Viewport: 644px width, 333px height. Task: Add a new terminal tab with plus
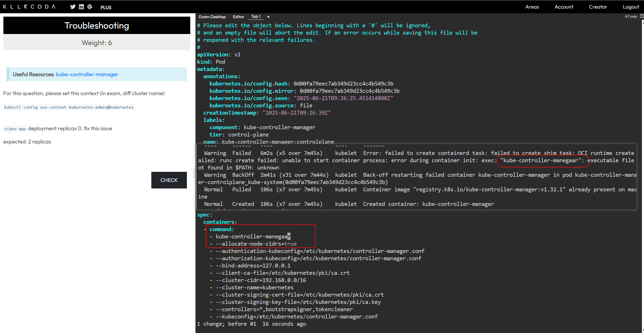point(268,17)
